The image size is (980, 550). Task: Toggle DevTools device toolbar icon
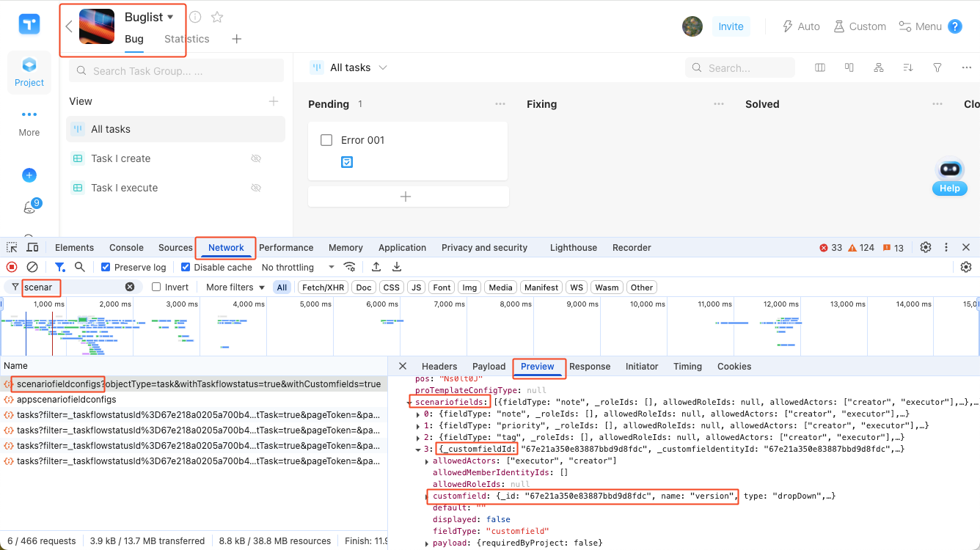[x=32, y=248]
